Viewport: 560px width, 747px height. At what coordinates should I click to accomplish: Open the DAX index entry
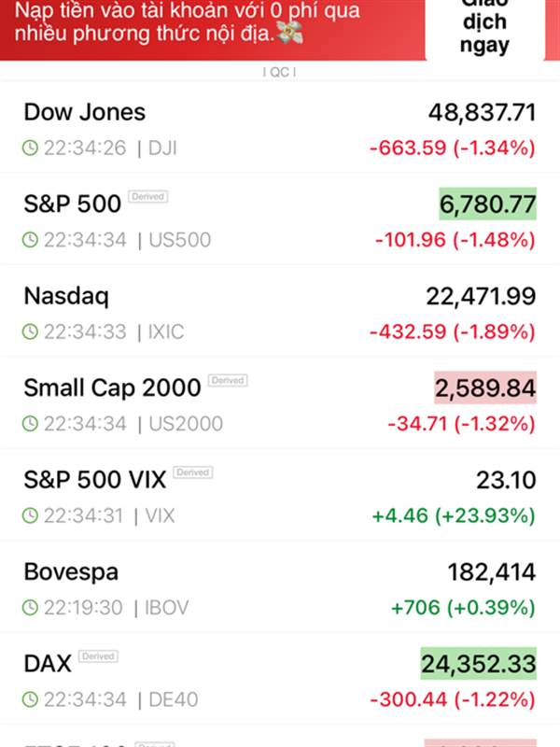(x=48, y=664)
